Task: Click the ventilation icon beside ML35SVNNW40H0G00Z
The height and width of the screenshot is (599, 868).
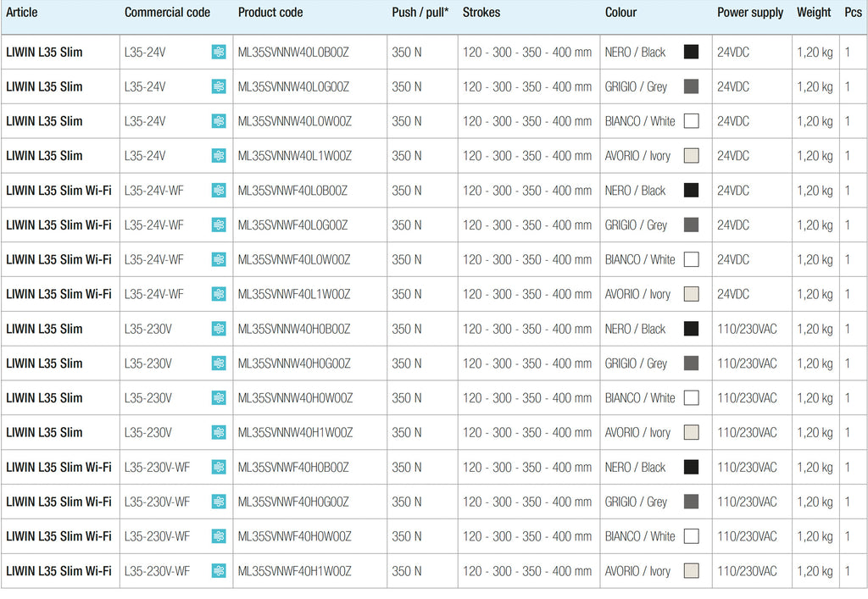Action: tap(219, 363)
